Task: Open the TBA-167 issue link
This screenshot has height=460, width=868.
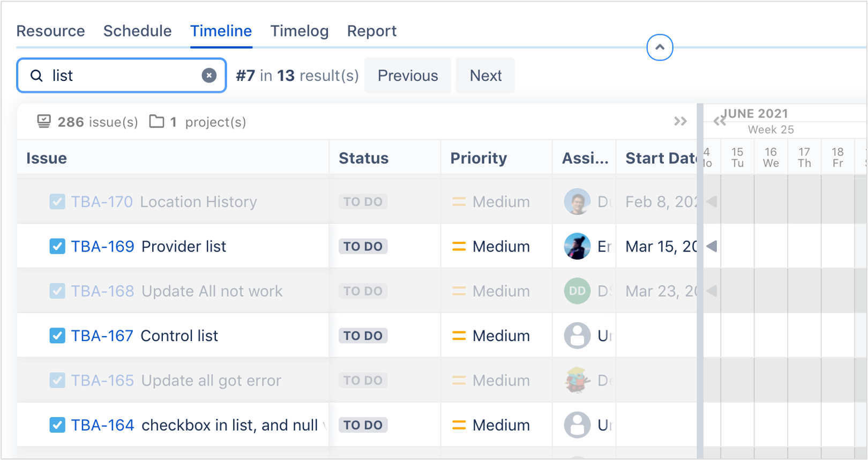Action: click(x=102, y=336)
